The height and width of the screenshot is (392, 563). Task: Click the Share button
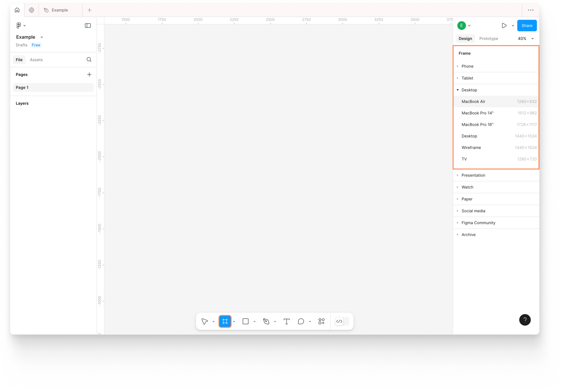(527, 25)
